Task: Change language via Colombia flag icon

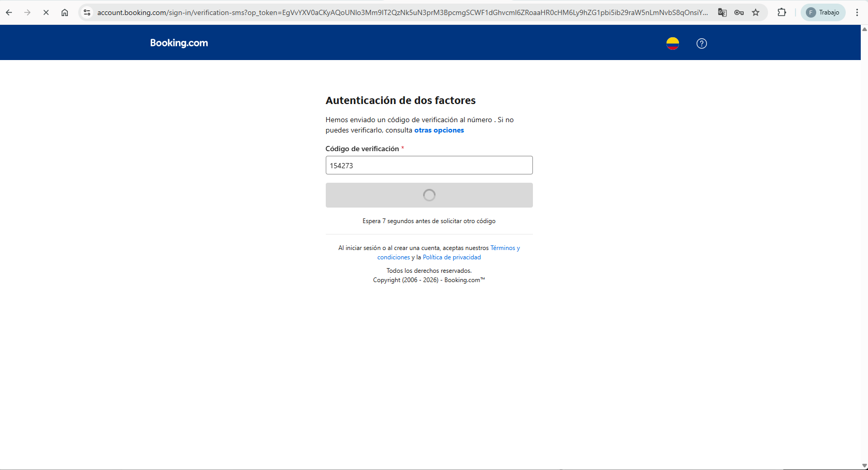Action: (x=673, y=43)
